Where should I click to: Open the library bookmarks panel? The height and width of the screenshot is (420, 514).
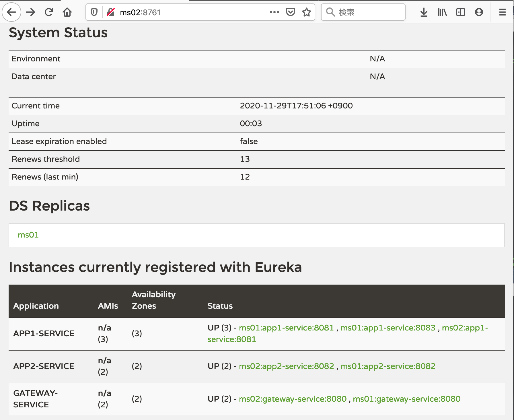coord(442,12)
